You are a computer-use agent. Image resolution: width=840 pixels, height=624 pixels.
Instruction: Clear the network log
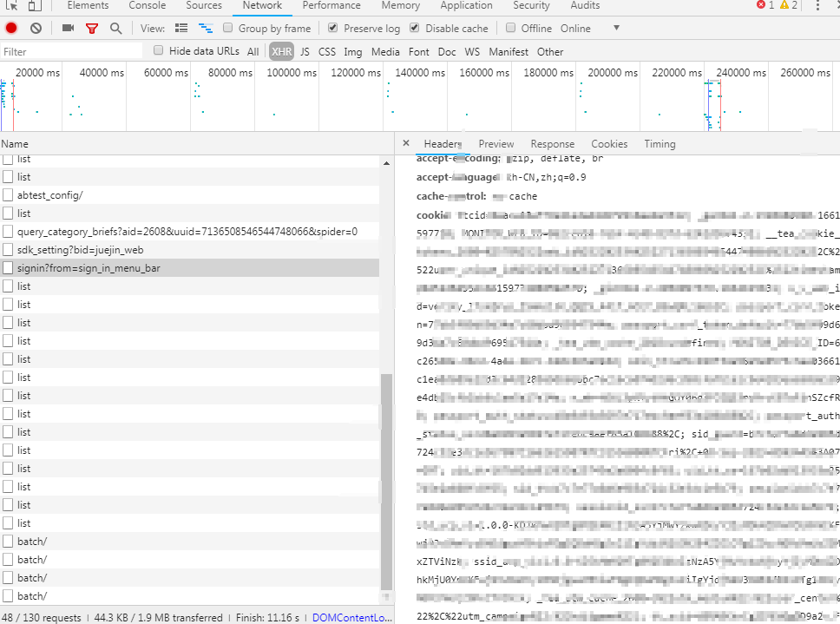36,29
